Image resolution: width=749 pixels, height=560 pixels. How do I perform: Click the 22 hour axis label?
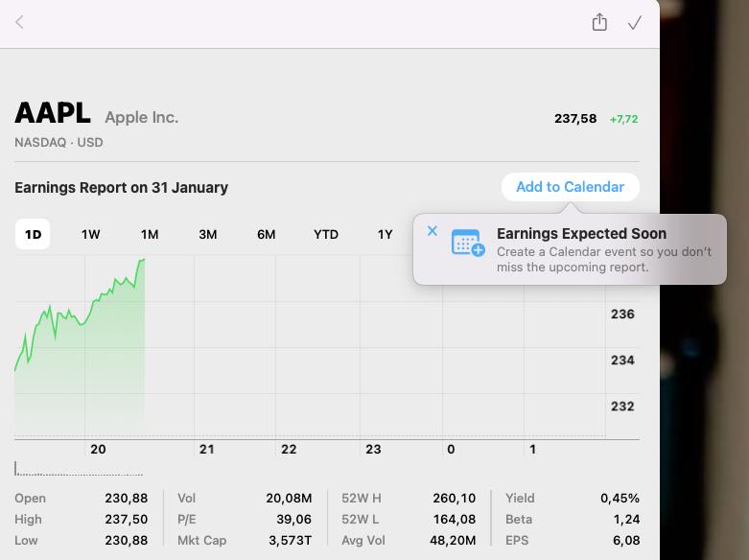pyautogui.click(x=289, y=449)
